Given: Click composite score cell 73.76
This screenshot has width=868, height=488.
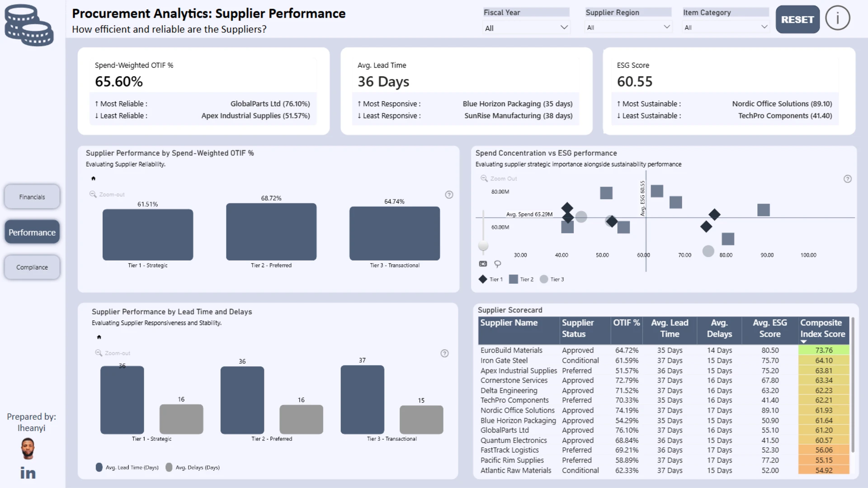Looking at the screenshot, I should point(824,350).
